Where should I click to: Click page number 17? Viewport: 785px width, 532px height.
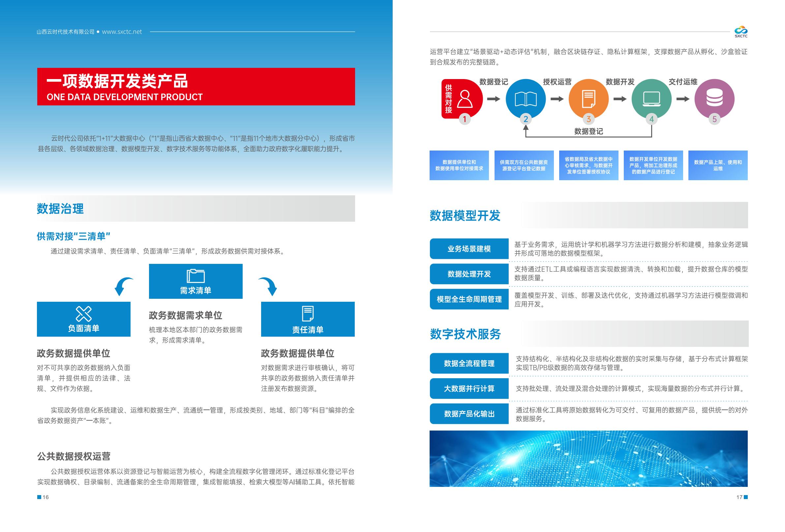coord(740,497)
